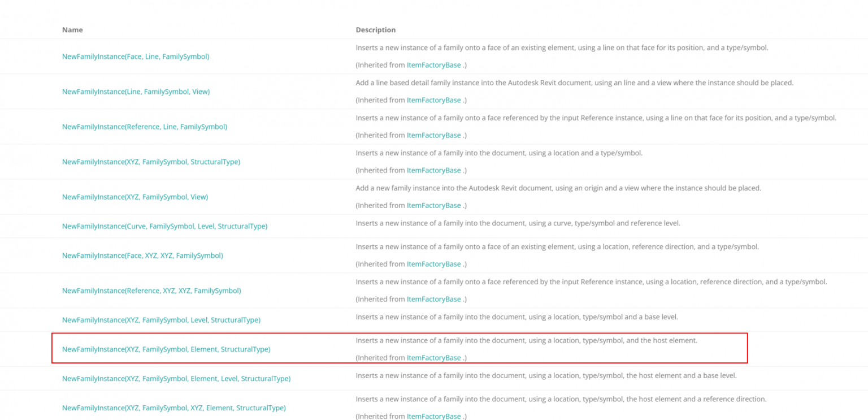The image size is (868, 420).
Task: Open NewFamilyInstance(Face, XYZ, XYZ, FamilySymbol) link
Action: 142,256
